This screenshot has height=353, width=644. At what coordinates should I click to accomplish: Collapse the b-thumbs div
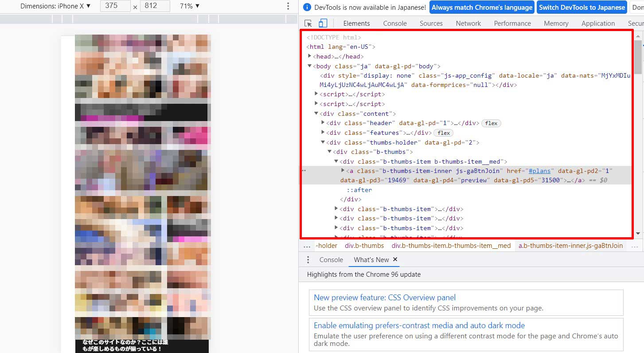click(x=330, y=152)
